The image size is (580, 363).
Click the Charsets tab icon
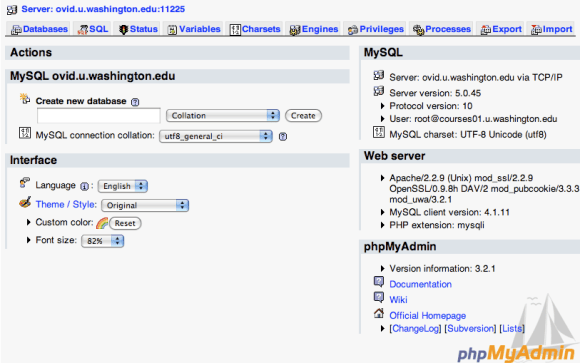click(235, 30)
